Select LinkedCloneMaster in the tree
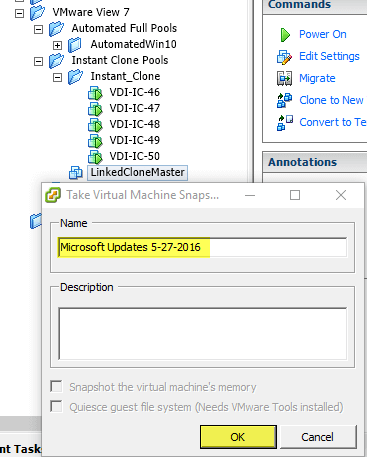Viewport: 367px width, 457px height. tap(137, 173)
